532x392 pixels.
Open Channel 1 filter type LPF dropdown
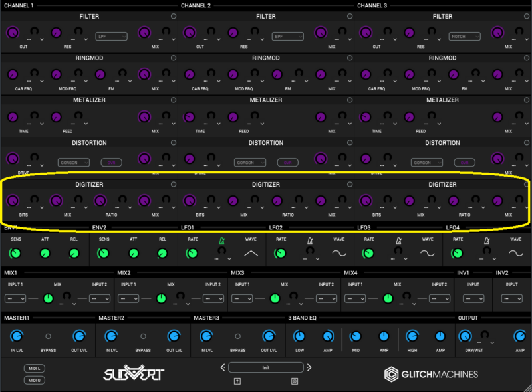[x=111, y=36]
